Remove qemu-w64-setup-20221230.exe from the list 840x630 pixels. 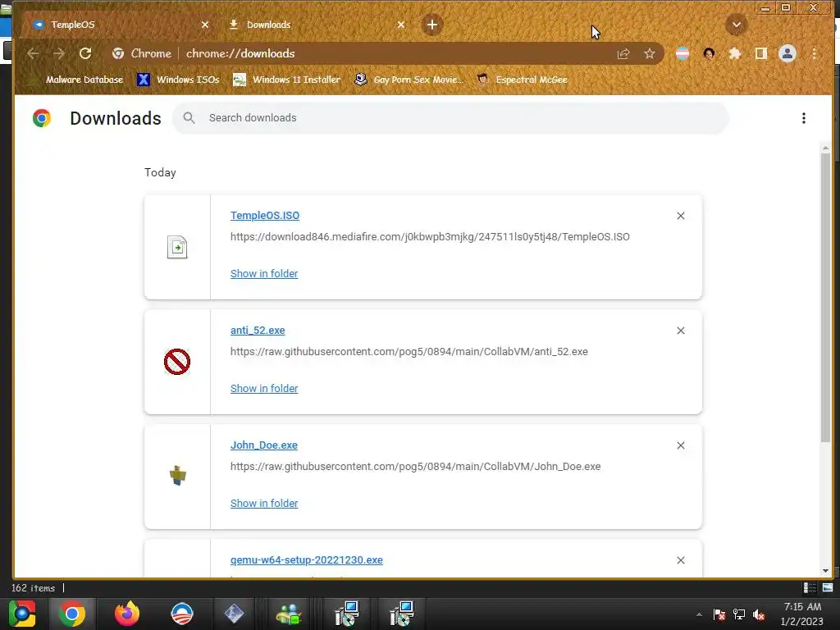[x=680, y=560]
